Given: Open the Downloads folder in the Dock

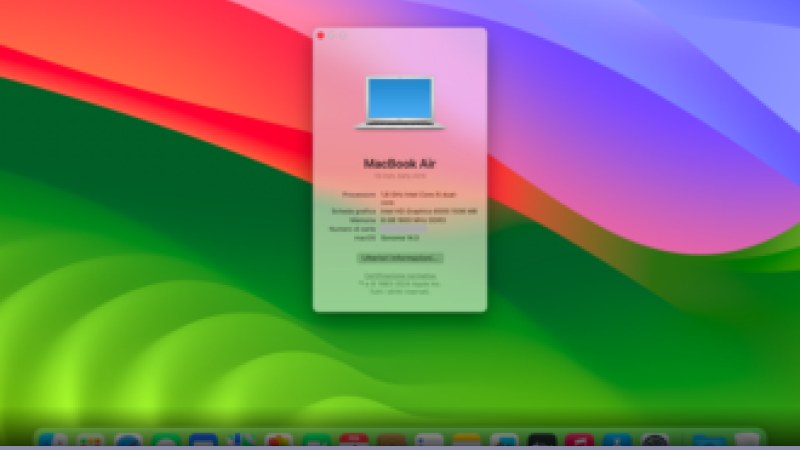Looking at the screenshot, I should click(x=709, y=441).
